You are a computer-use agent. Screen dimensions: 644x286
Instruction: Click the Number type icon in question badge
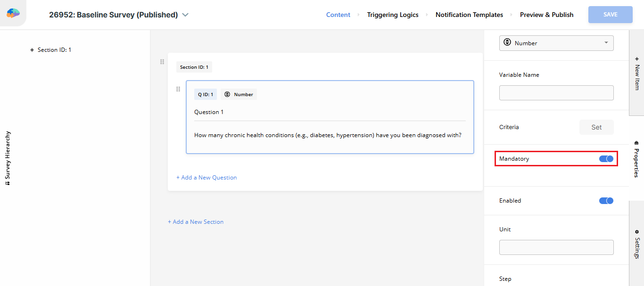click(227, 94)
